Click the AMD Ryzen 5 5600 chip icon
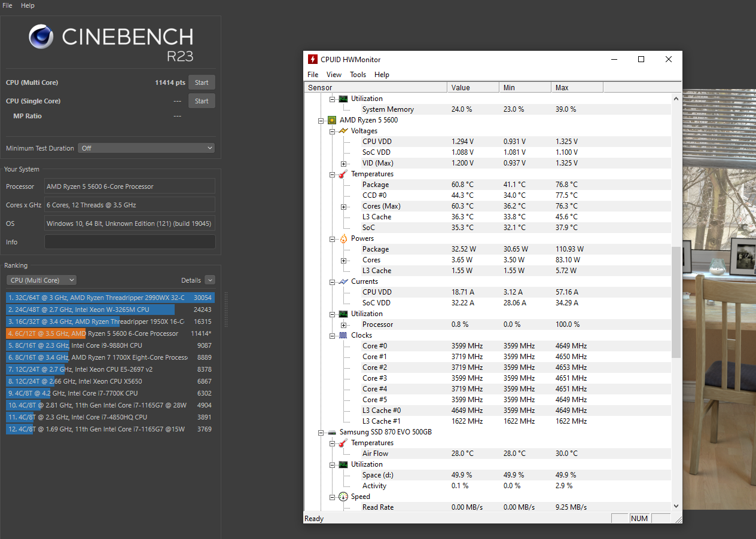 point(332,120)
